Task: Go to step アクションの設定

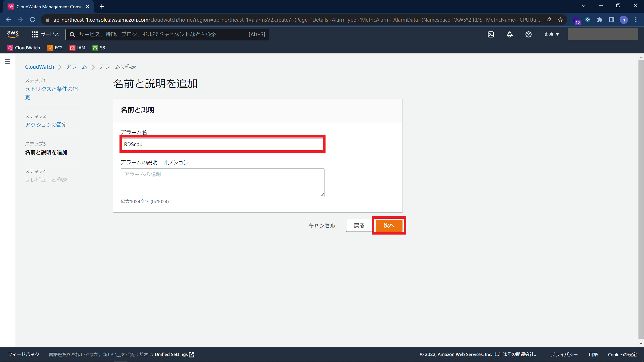Action: pos(46,125)
